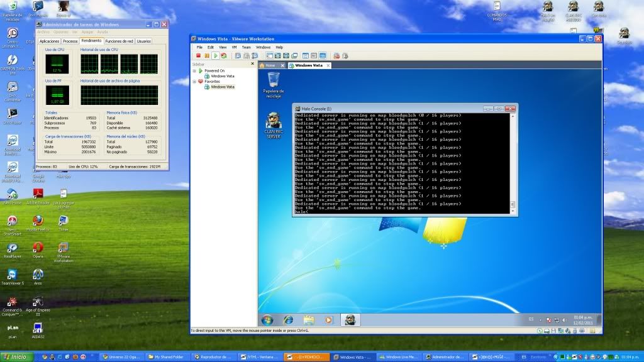The width and height of the screenshot is (644, 362).
Task: Switch to Procesos tab in Task Manager
Action: 70,41
